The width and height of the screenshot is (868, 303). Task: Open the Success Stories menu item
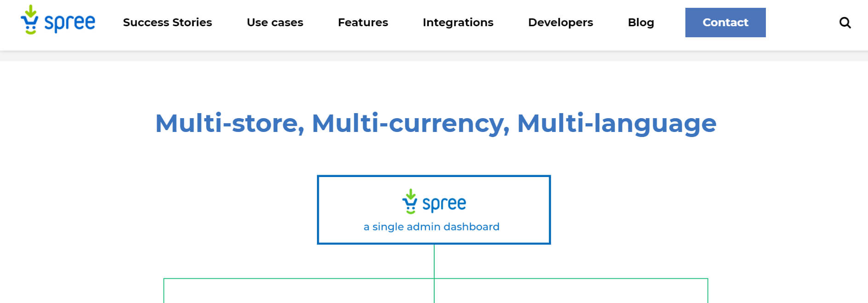(x=167, y=23)
